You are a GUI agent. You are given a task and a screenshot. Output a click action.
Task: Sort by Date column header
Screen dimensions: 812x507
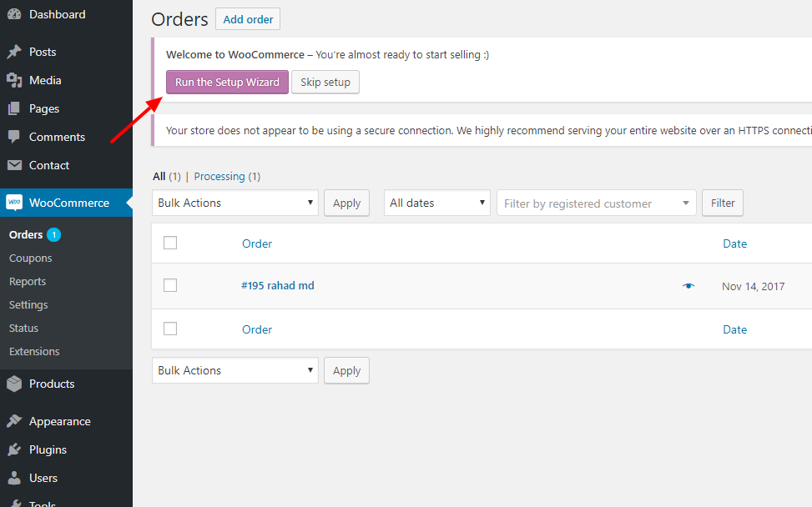[x=735, y=243]
